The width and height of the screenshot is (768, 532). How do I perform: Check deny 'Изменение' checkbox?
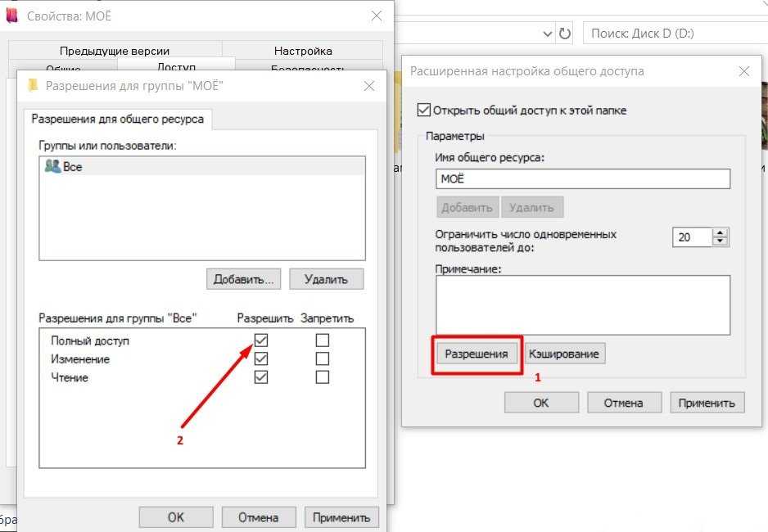point(323,358)
